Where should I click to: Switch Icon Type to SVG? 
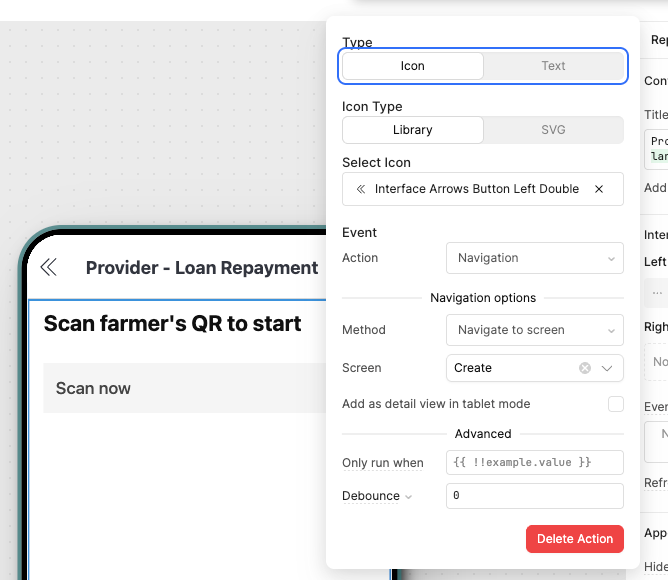(553, 130)
